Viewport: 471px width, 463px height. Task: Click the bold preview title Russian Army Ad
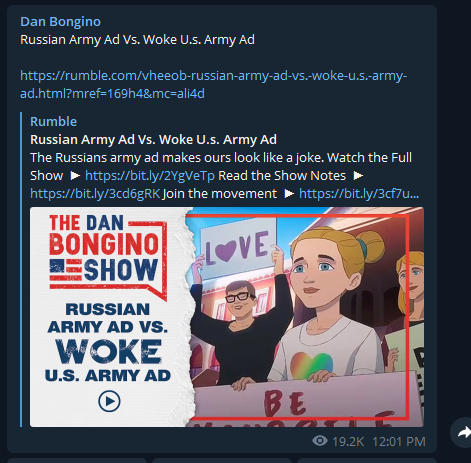coord(153,139)
